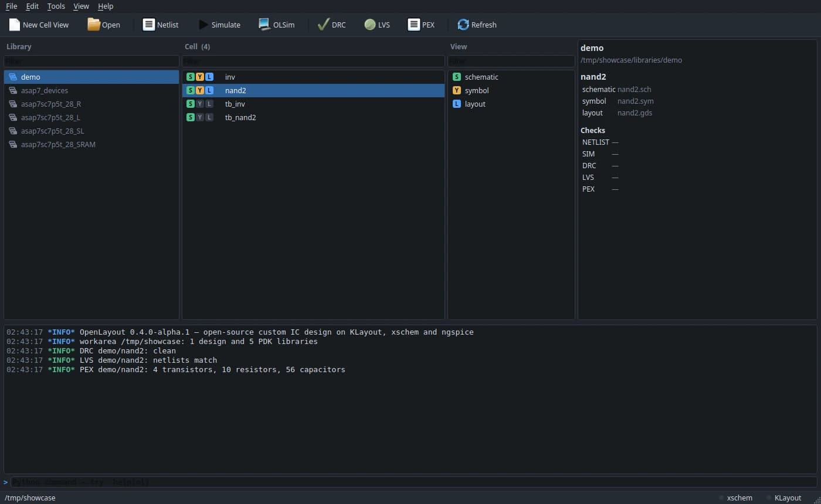Generate a netlist with the Netlist toolbar icon
Image resolution: width=821 pixels, height=504 pixels.
(x=149, y=25)
